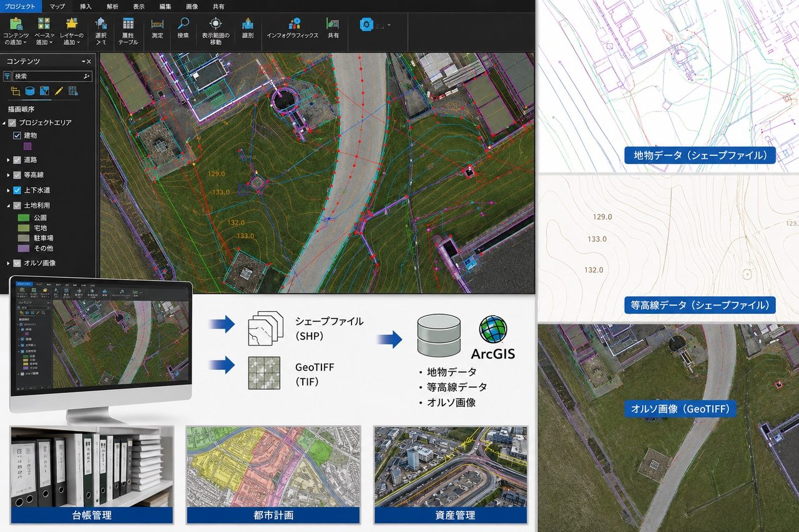The height and width of the screenshot is (532, 799).
Task: Select the 測定 ruler tool
Action: tap(157, 24)
